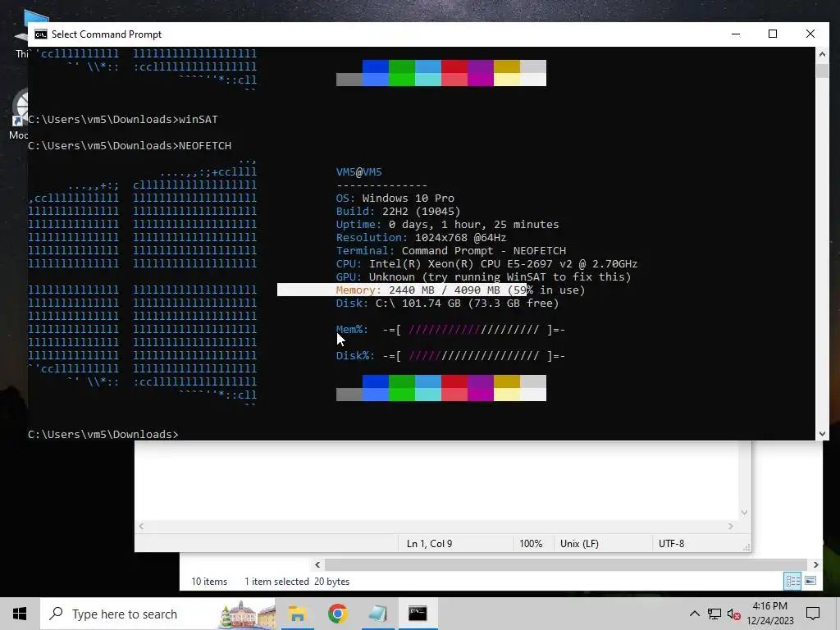Close the Command Prompt window
840x630 pixels.
(x=810, y=34)
